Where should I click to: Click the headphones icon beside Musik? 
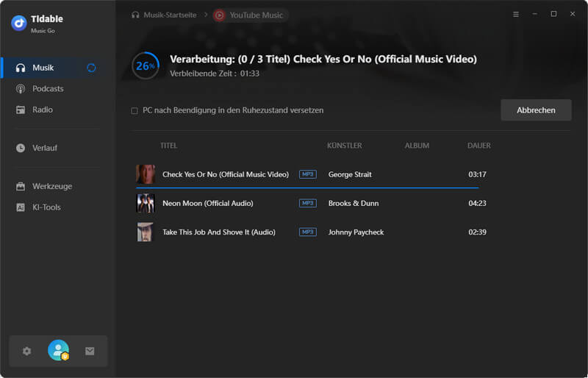[x=21, y=68]
